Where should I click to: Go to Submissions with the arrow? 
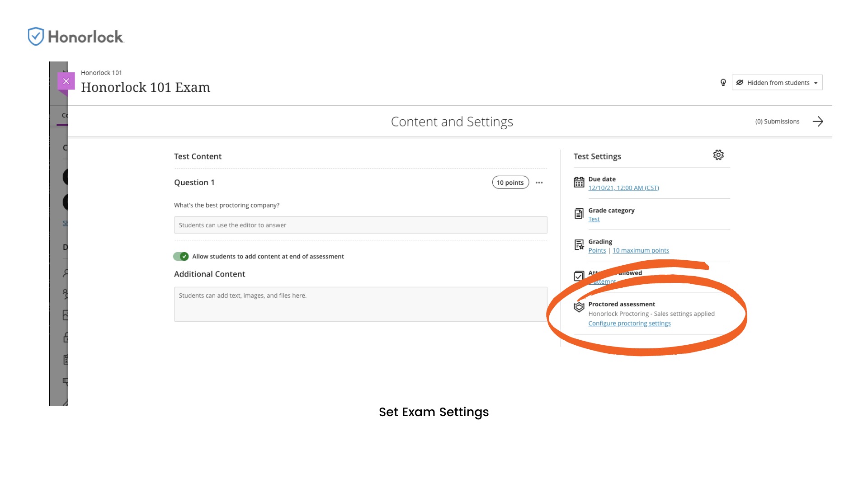click(818, 122)
